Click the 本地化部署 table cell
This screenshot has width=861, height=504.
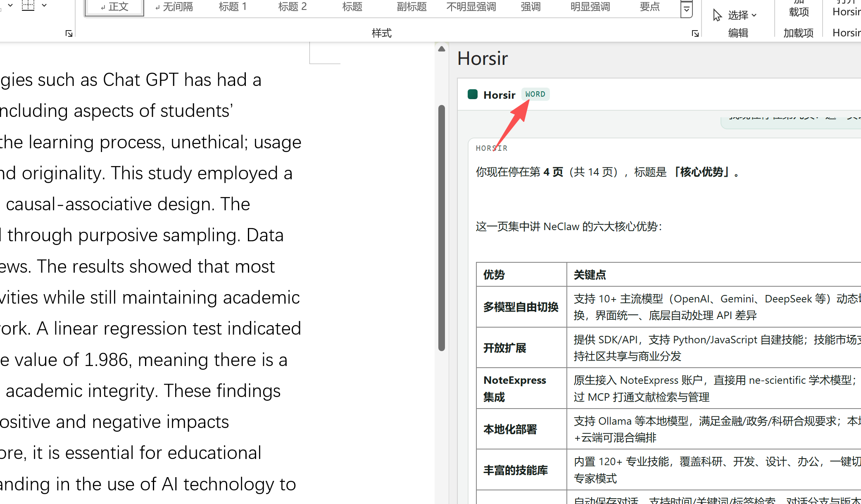tap(521, 429)
